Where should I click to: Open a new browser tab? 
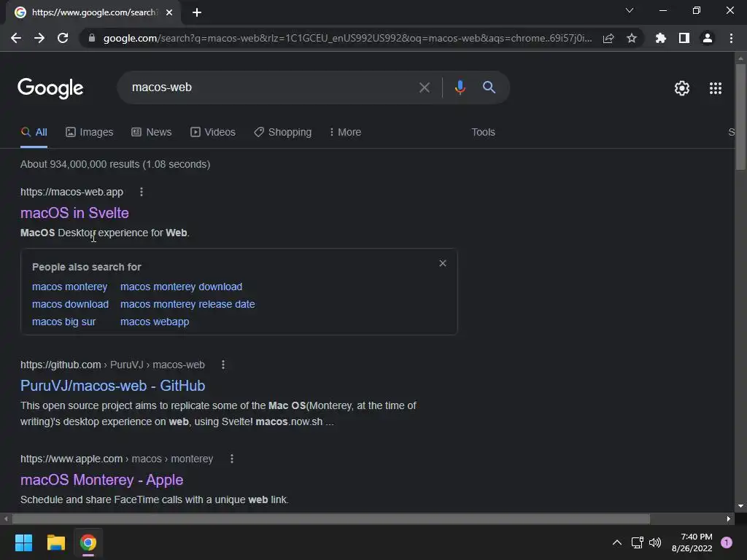tap(197, 12)
